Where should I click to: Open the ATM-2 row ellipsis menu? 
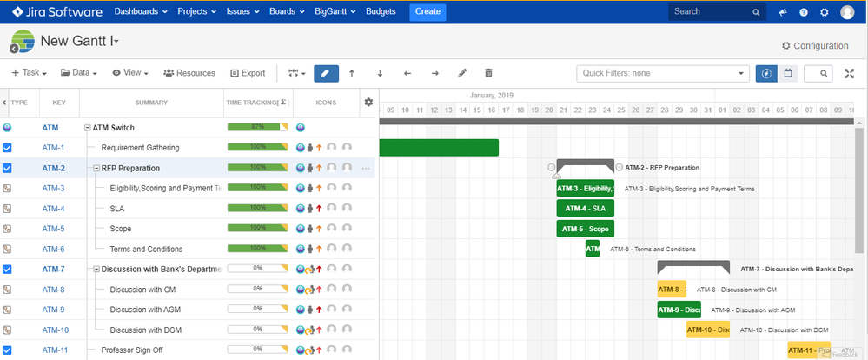click(x=365, y=168)
